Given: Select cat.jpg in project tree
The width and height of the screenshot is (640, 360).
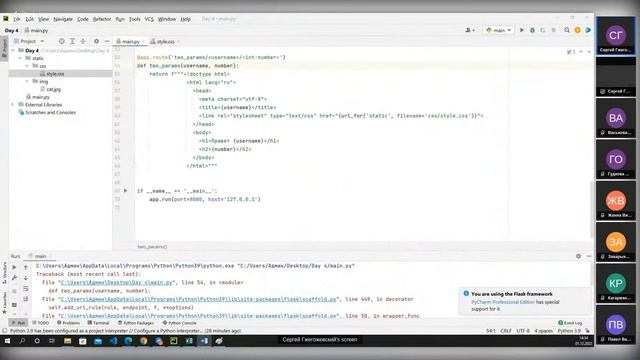Looking at the screenshot, I should (x=53, y=89).
